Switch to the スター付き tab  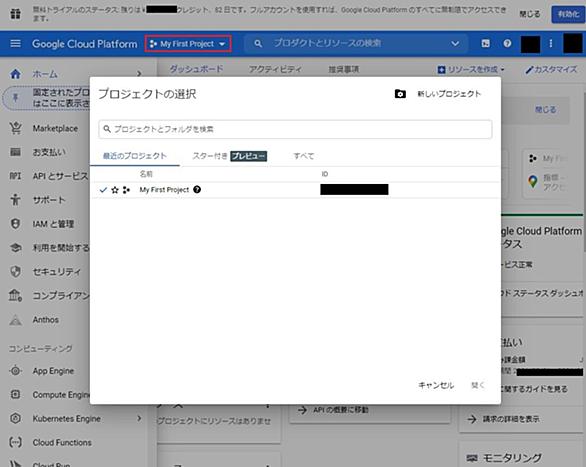point(229,156)
